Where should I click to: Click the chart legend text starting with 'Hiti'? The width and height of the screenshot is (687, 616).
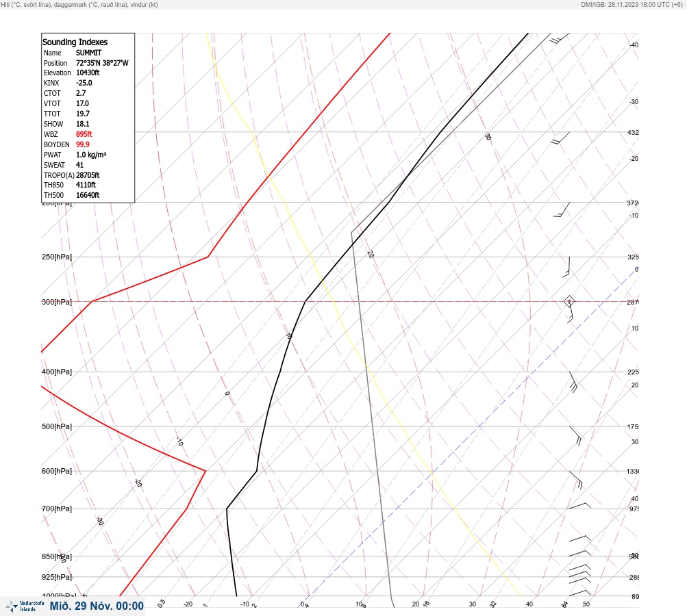click(x=79, y=4)
